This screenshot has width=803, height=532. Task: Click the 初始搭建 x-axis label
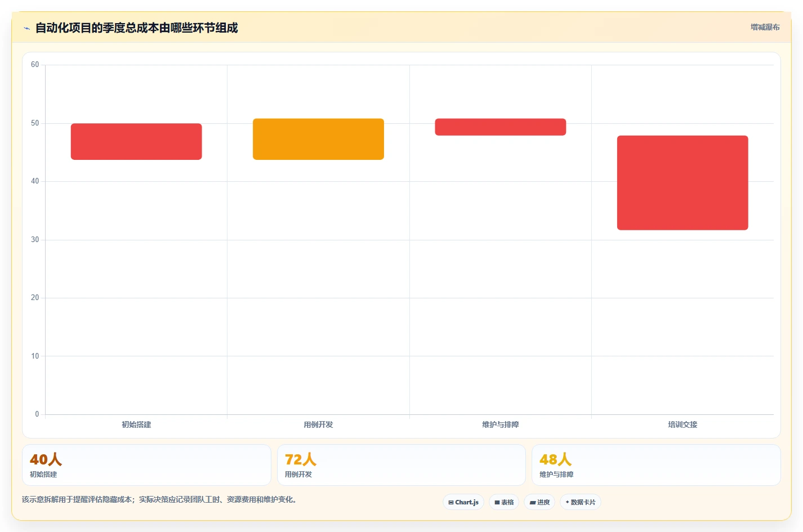click(136, 424)
